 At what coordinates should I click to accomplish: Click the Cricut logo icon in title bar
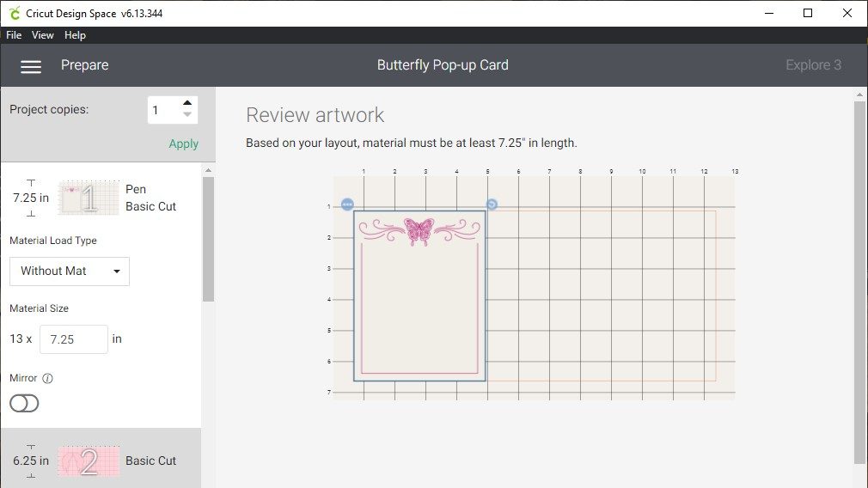(x=15, y=13)
